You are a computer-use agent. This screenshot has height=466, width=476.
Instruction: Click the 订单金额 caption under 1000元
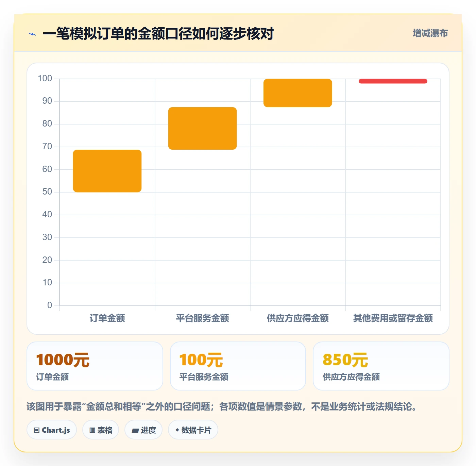(x=52, y=377)
